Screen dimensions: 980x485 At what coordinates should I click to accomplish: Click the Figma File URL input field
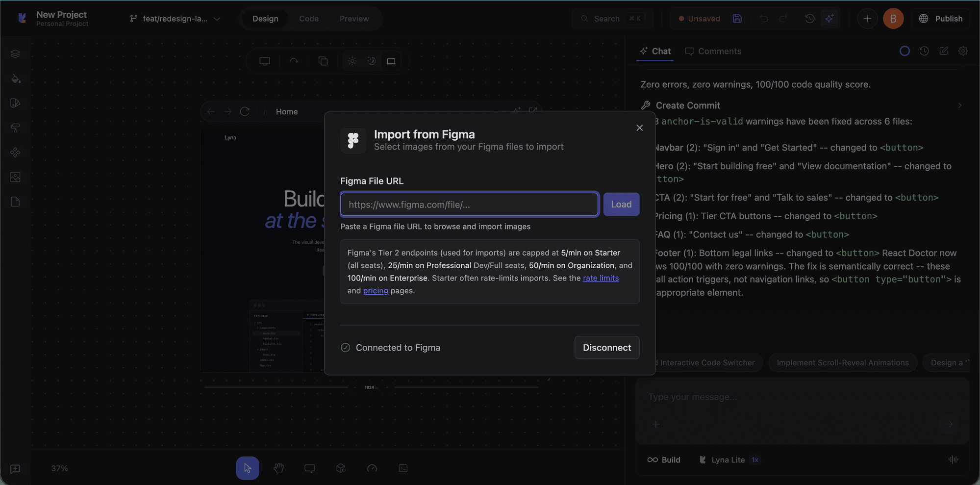(x=469, y=204)
